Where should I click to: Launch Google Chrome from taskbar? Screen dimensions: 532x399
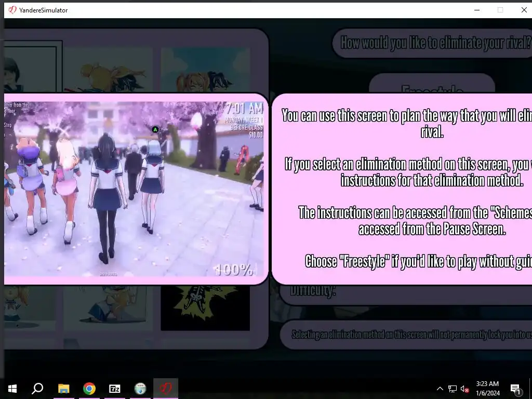pos(89,389)
